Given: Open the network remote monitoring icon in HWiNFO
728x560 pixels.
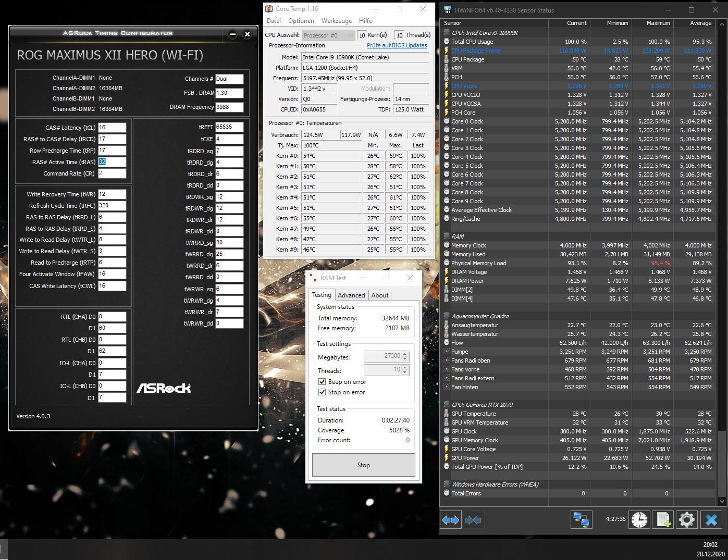Looking at the screenshot, I should (x=581, y=519).
